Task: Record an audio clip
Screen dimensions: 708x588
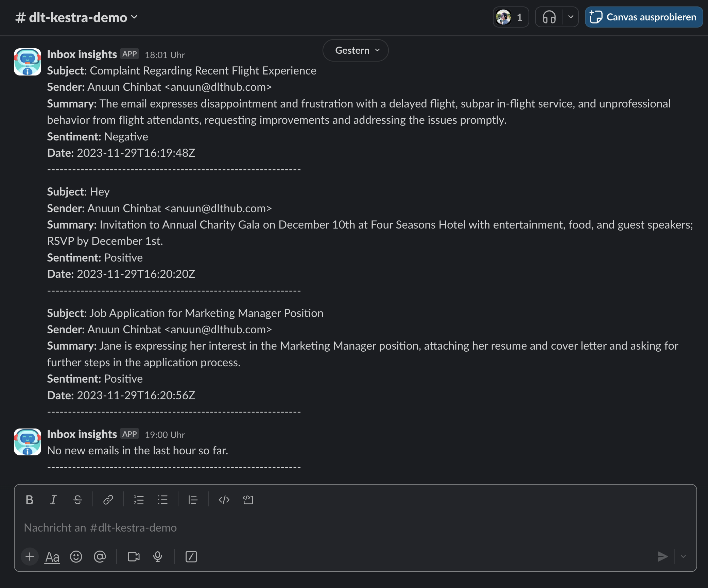Action: pyautogui.click(x=157, y=557)
